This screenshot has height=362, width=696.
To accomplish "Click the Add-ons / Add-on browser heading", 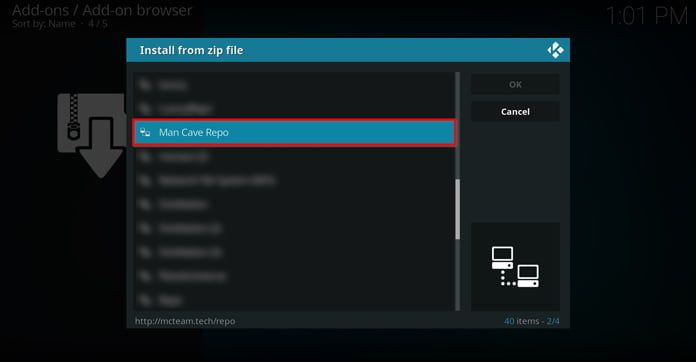I will pos(102,10).
